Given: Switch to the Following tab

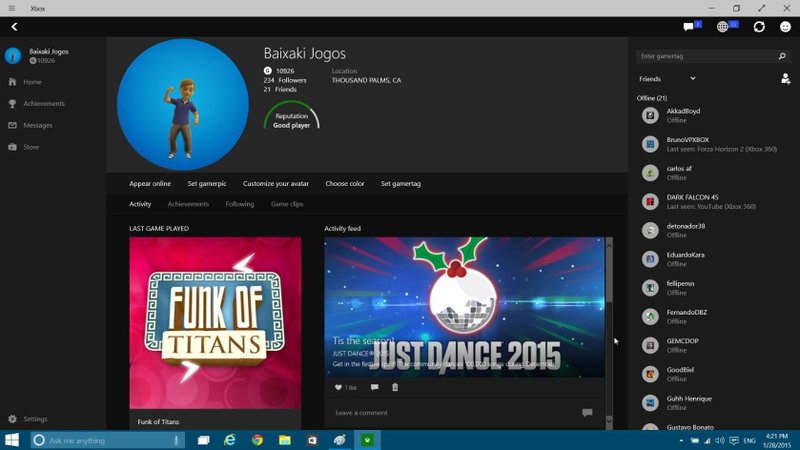Looking at the screenshot, I should tap(240, 204).
